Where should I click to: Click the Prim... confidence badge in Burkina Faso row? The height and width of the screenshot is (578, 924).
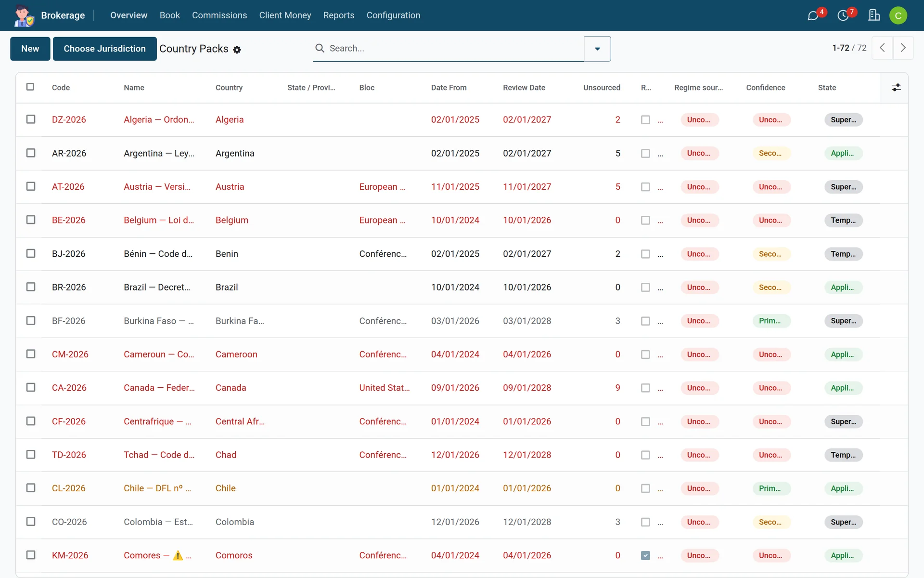click(771, 321)
